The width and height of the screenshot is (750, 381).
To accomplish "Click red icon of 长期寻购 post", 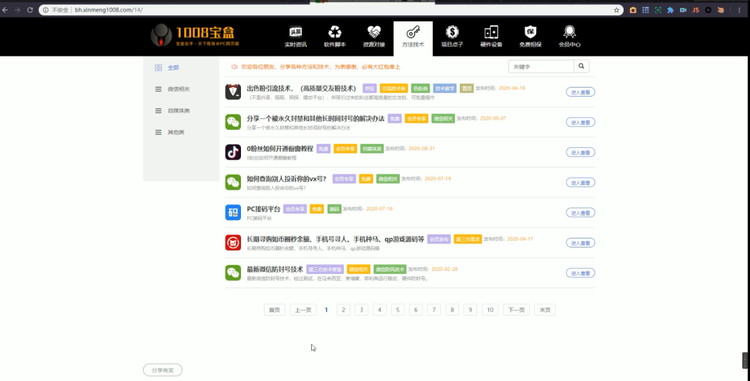I will (x=233, y=242).
